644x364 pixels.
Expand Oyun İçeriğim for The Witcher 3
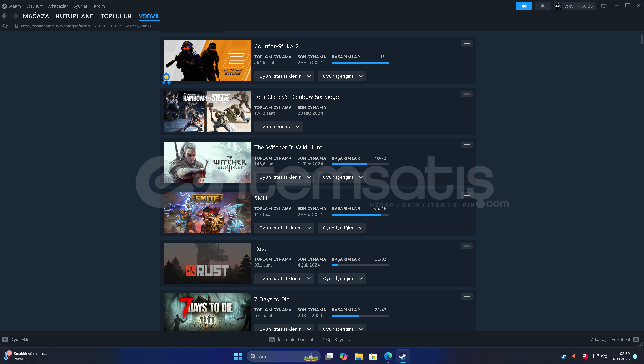(x=342, y=177)
